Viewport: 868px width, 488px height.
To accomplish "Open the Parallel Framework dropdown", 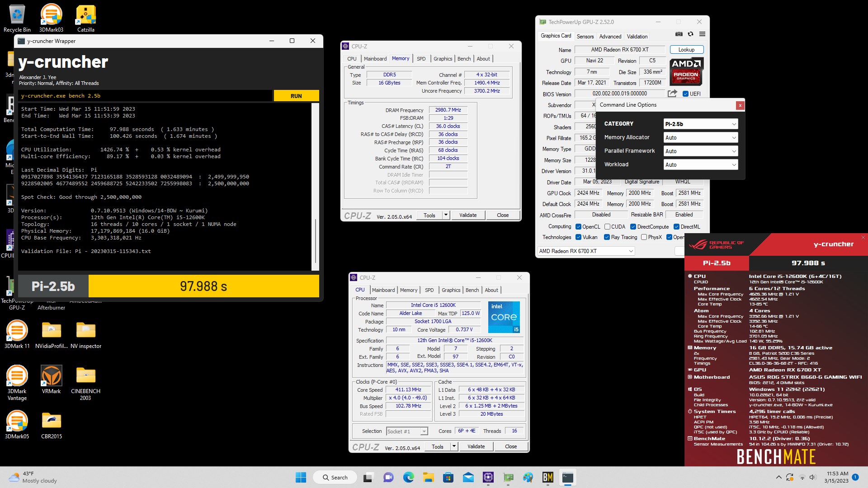I will point(701,151).
